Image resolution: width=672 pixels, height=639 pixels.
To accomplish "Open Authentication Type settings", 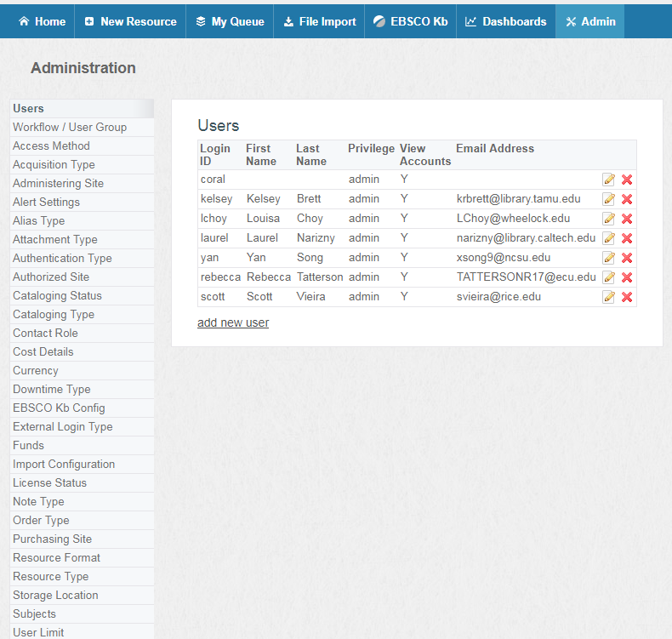I will (x=82, y=259).
